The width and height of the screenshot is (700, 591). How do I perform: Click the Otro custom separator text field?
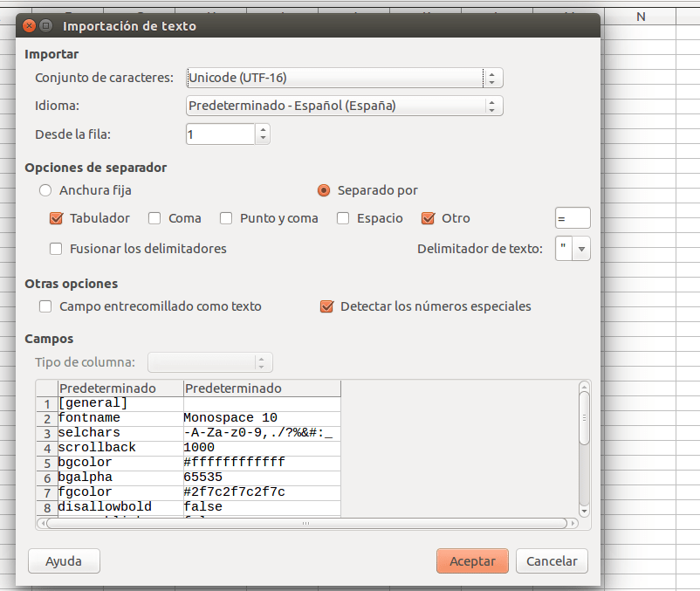click(x=573, y=218)
